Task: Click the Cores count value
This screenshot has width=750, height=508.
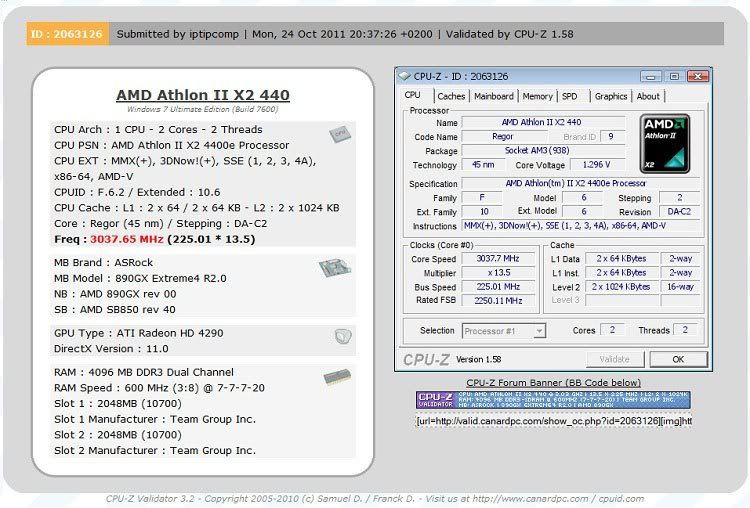Action: click(612, 330)
